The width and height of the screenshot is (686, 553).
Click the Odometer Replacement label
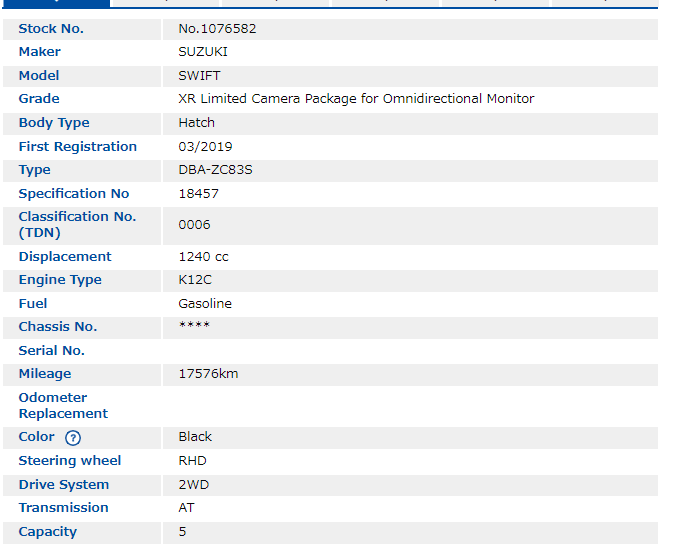click(x=63, y=406)
